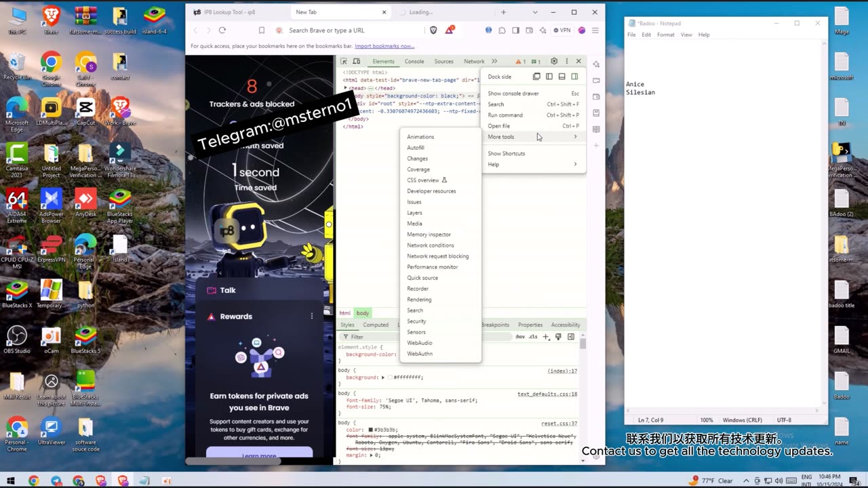Click the Brave Wallet icon in toolbar
The width and height of the screenshot is (868, 488).
[529, 30]
